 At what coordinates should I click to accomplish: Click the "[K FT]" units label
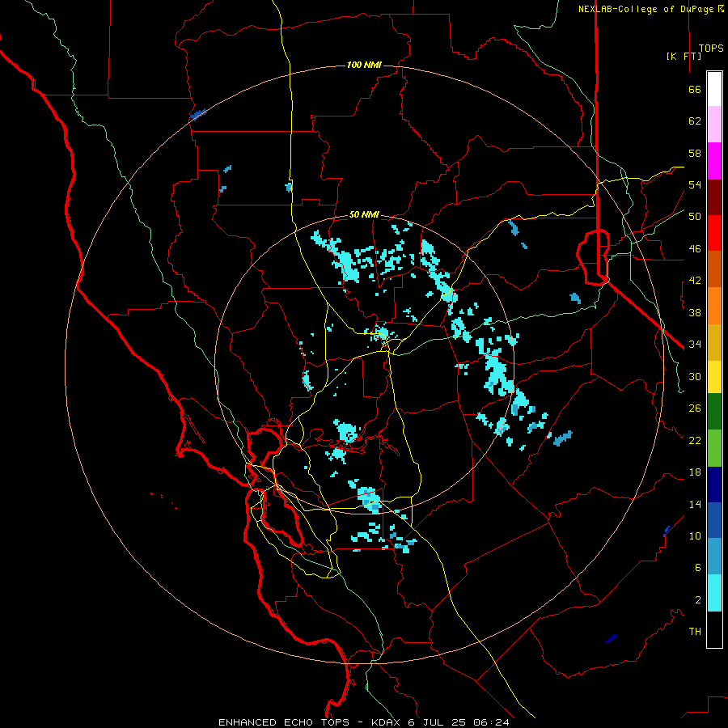(x=684, y=56)
